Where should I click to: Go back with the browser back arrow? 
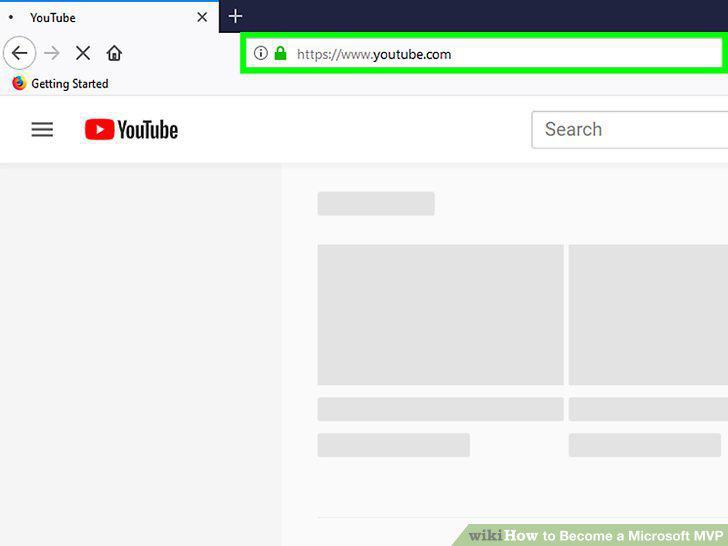[20, 53]
